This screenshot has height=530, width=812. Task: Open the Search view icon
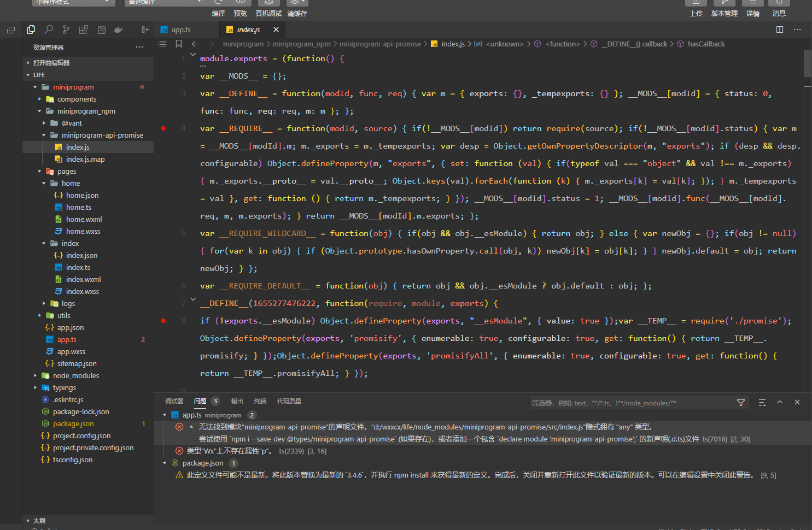(49, 30)
